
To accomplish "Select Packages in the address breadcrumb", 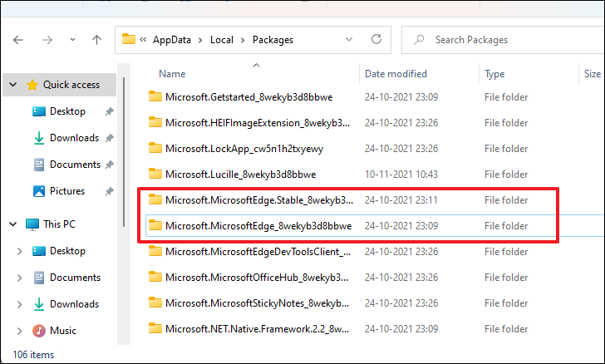I will point(273,40).
